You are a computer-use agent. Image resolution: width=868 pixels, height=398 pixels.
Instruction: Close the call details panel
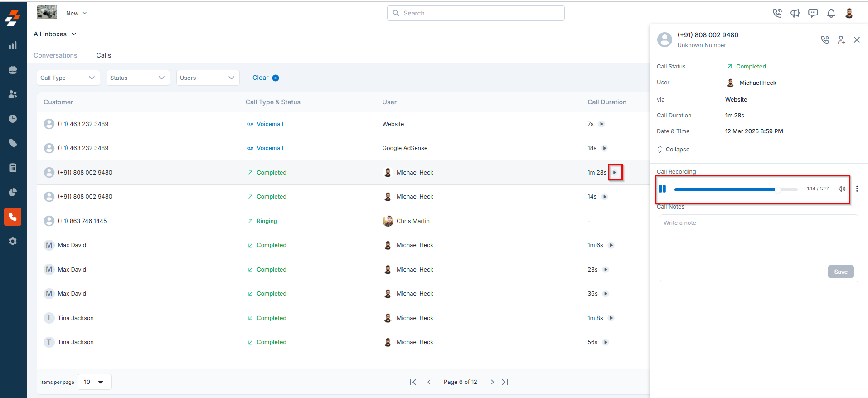pyautogui.click(x=857, y=40)
